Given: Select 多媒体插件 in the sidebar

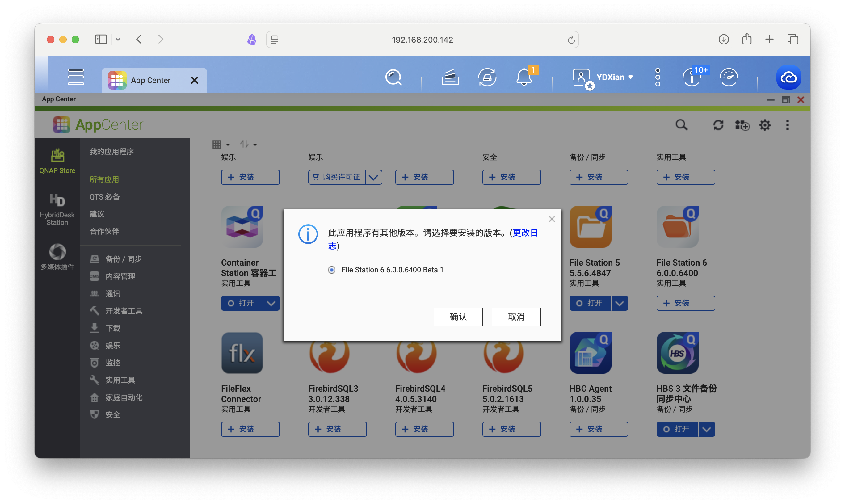Looking at the screenshot, I should pos(57,257).
